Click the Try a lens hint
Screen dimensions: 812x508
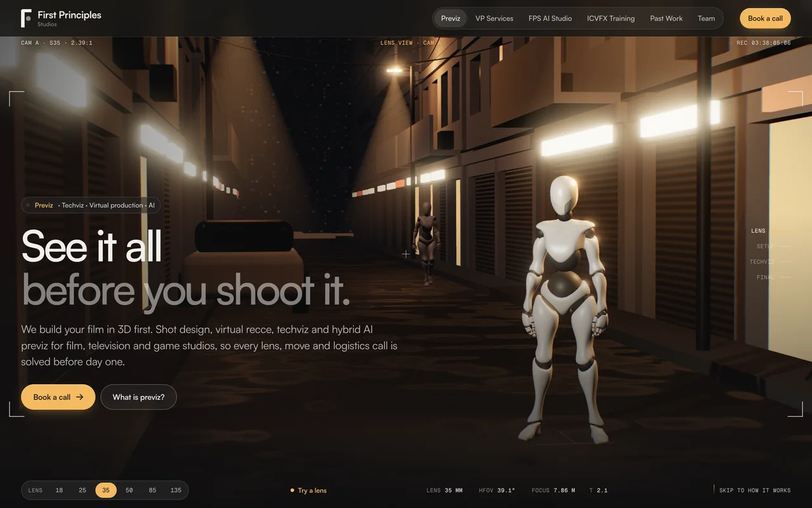point(308,490)
